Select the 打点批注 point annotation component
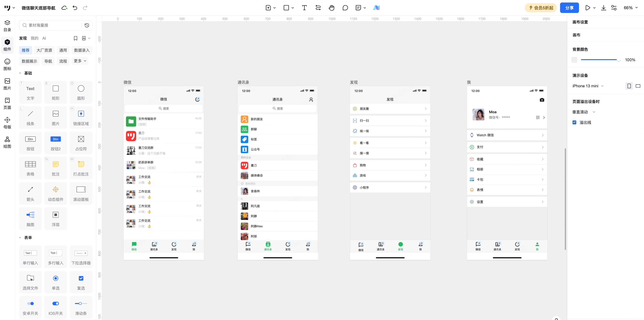 (81, 168)
